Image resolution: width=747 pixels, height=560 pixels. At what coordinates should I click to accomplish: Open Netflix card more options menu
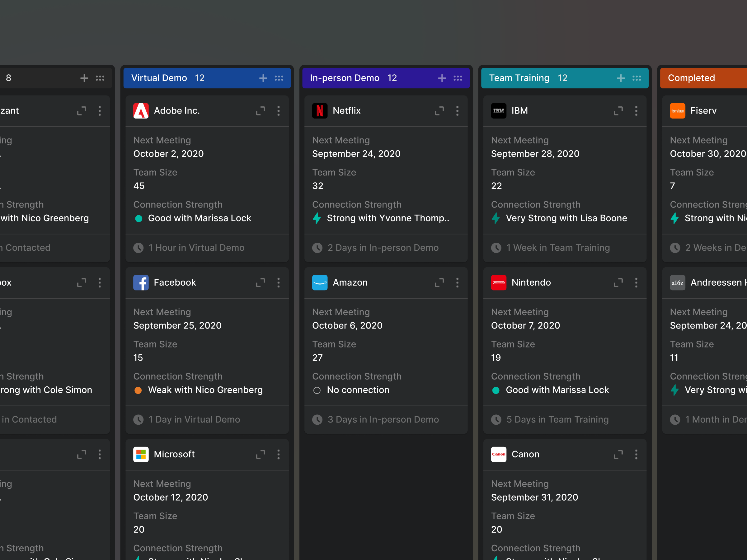pos(458,111)
